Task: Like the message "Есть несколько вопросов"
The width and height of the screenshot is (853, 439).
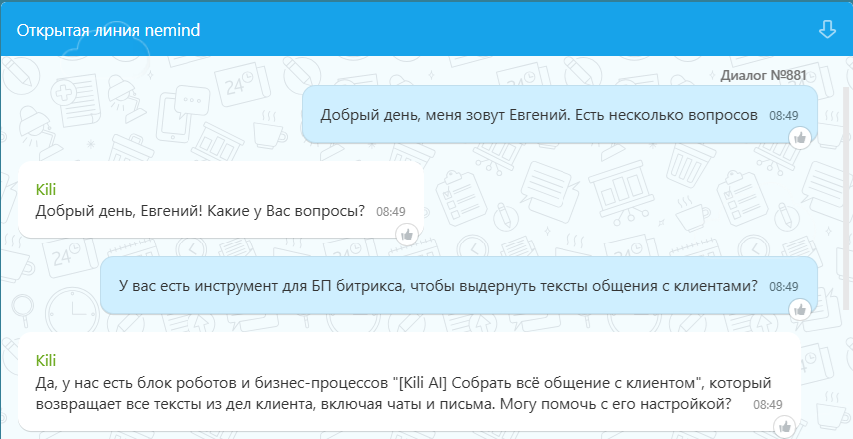Action: tap(800, 138)
